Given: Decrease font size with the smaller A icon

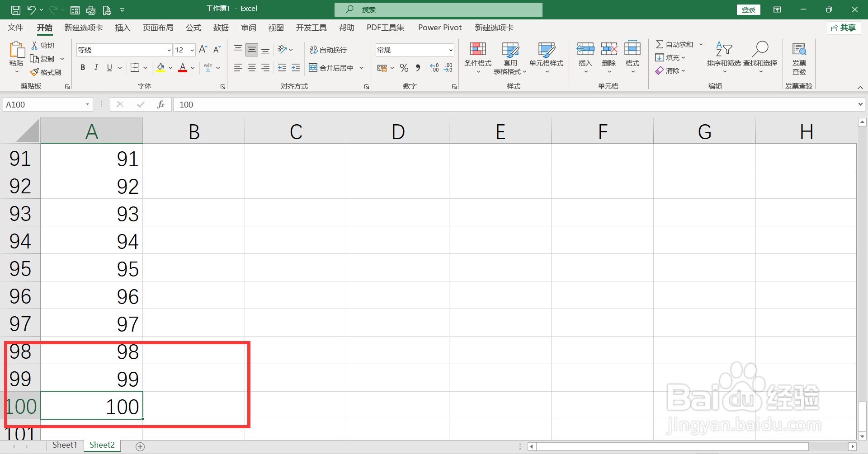Looking at the screenshot, I should (x=217, y=49).
